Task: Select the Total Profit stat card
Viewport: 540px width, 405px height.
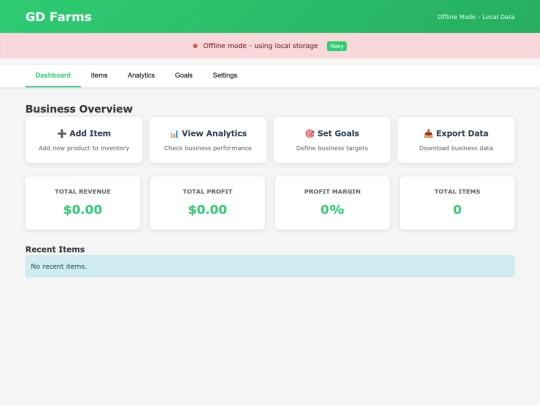Action: [208, 203]
